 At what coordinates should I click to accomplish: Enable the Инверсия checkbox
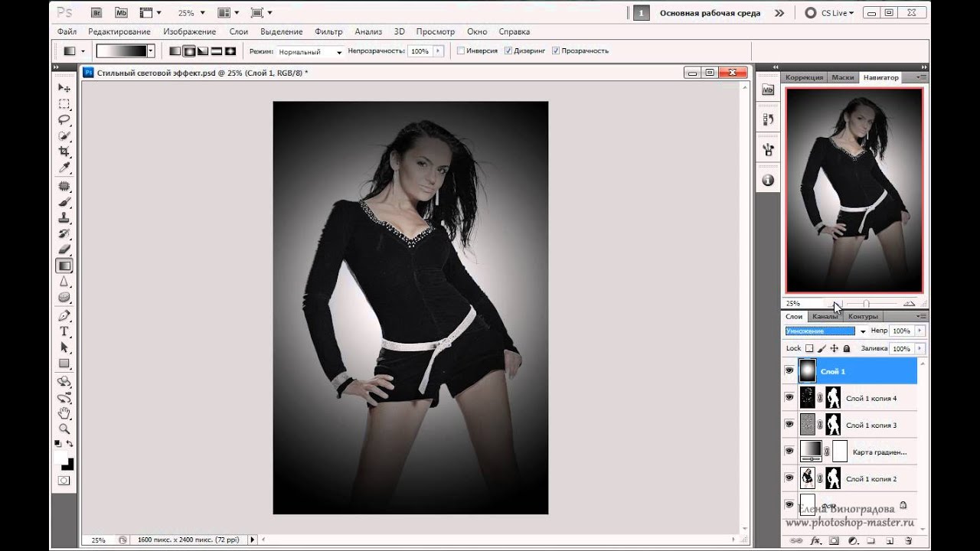pos(461,51)
